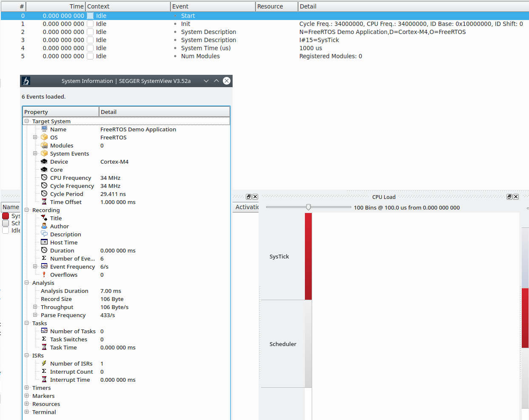Float the CPU Load panel
This screenshot has height=420, width=529.
pyautogui.click(x=509, y=197)
